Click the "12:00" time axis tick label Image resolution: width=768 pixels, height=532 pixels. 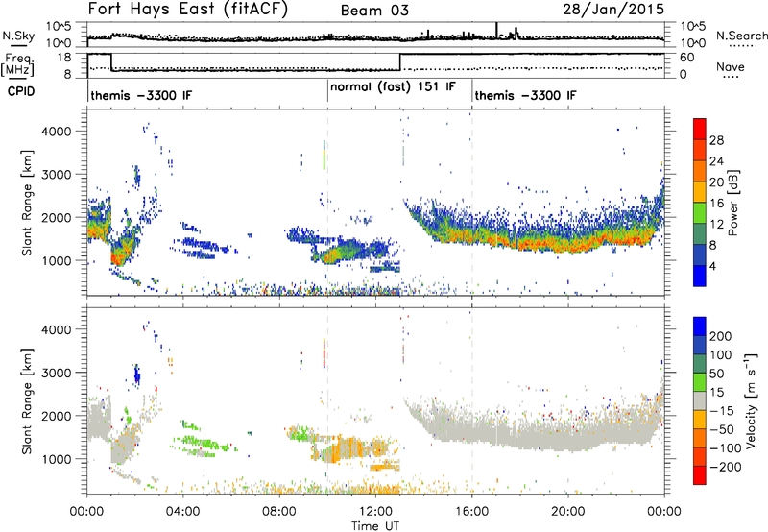[375, 512]
